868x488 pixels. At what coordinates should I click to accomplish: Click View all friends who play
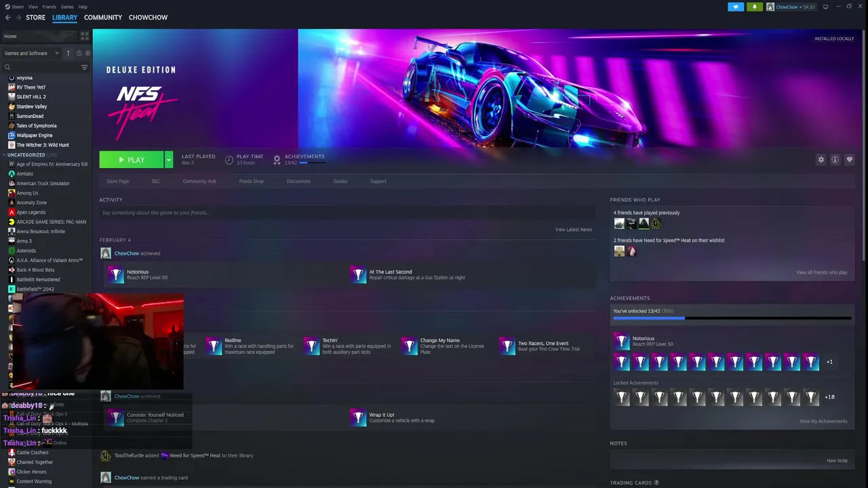click(x=822, y=272)
